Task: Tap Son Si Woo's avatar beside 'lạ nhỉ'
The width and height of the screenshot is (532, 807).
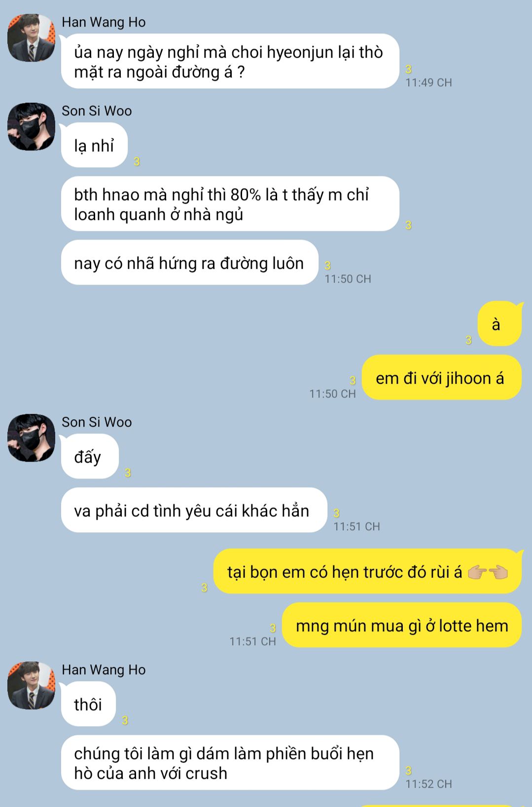Action: point(31,127)
